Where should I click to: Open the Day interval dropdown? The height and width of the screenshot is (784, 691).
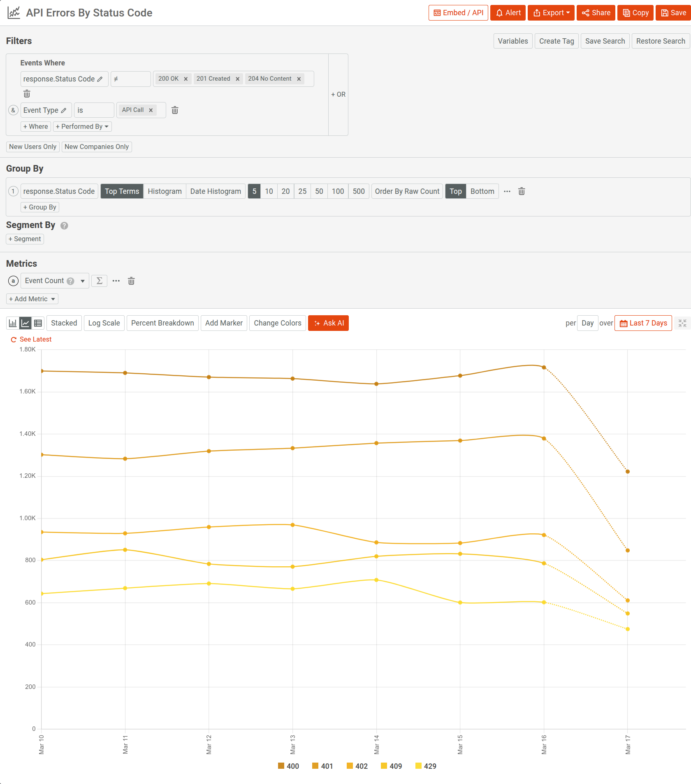(x=587, y=323)
